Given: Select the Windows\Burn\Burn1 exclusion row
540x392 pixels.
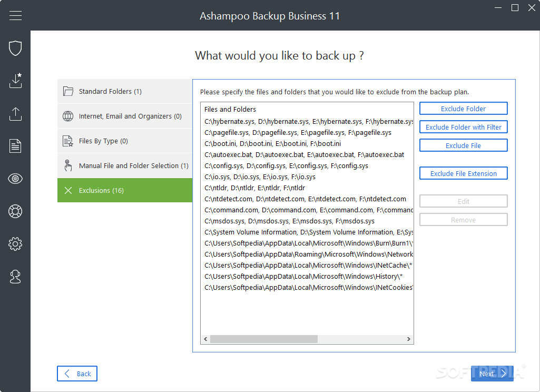Looking at the screenshot, I should point(307,243).
